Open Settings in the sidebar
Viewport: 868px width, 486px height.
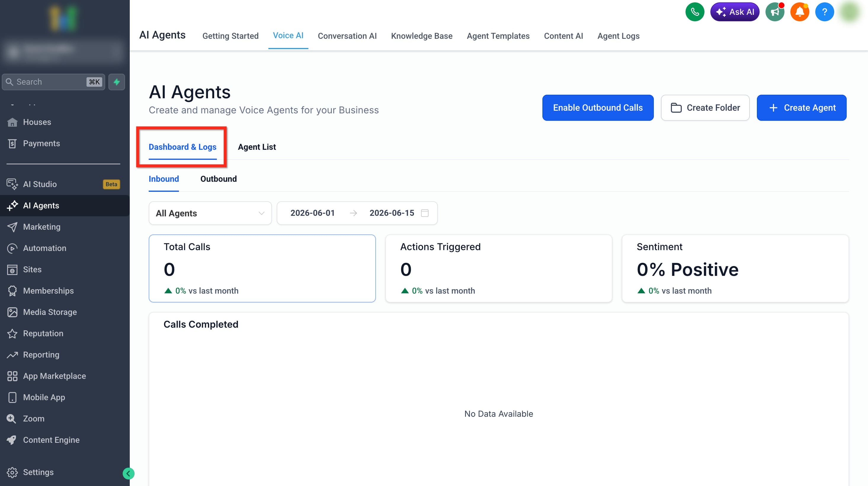pos(65,473)
